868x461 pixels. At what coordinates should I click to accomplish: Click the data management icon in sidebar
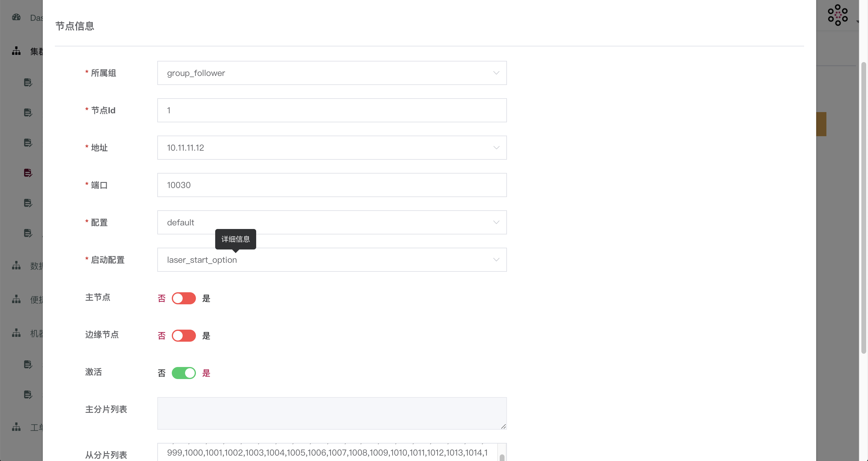point(15,265)
